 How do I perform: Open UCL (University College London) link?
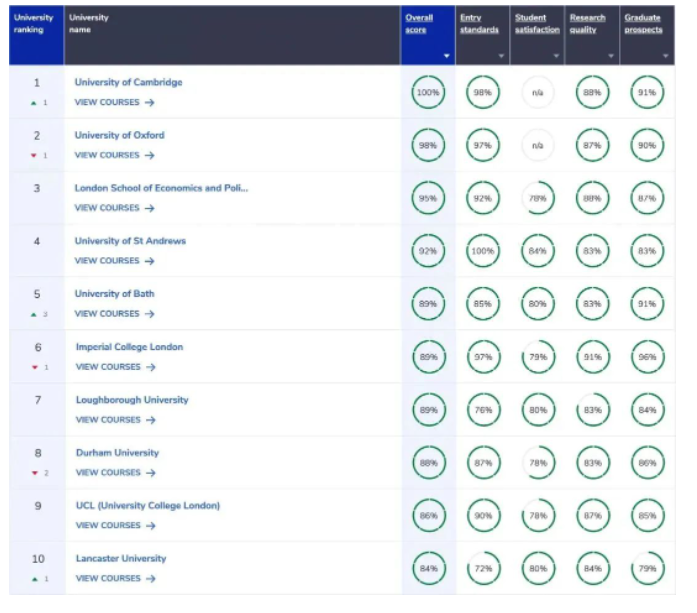[x=148, y=505]
